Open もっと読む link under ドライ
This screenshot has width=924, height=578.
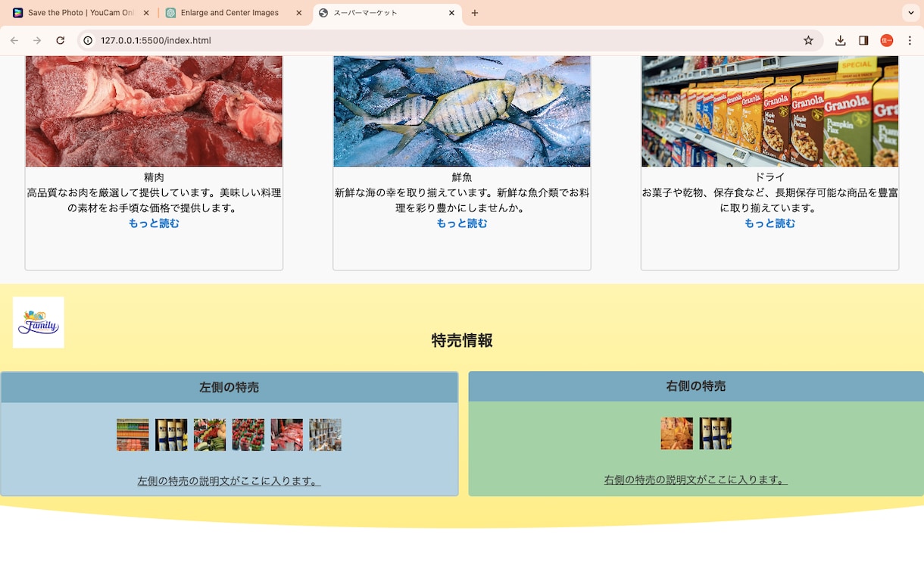point(769,223)
